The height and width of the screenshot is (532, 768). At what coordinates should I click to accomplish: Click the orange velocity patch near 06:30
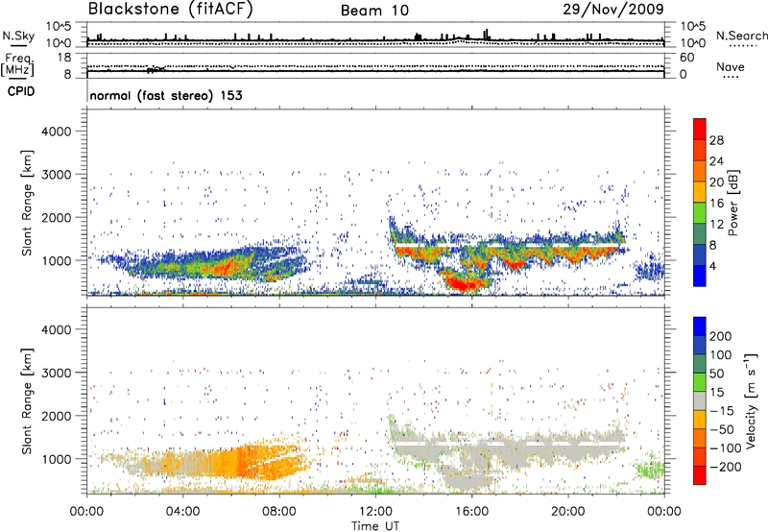click(x=243, y=461)
